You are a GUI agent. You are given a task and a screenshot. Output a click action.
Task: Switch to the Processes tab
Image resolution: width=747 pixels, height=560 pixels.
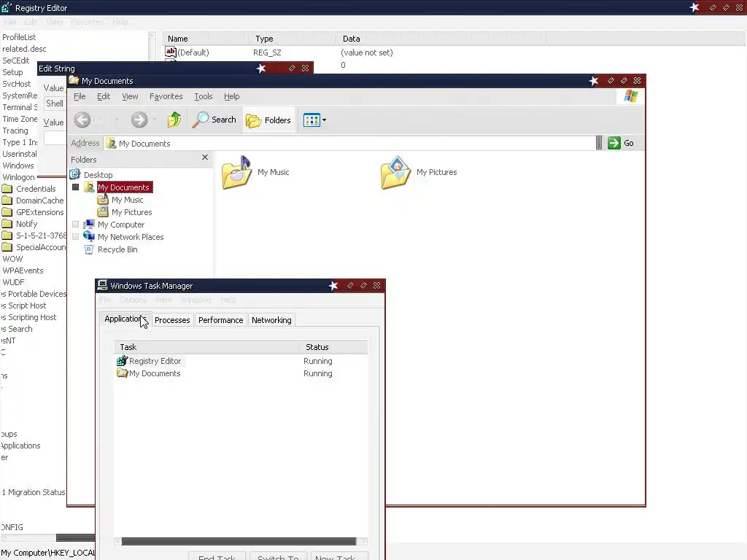[172, 320]
